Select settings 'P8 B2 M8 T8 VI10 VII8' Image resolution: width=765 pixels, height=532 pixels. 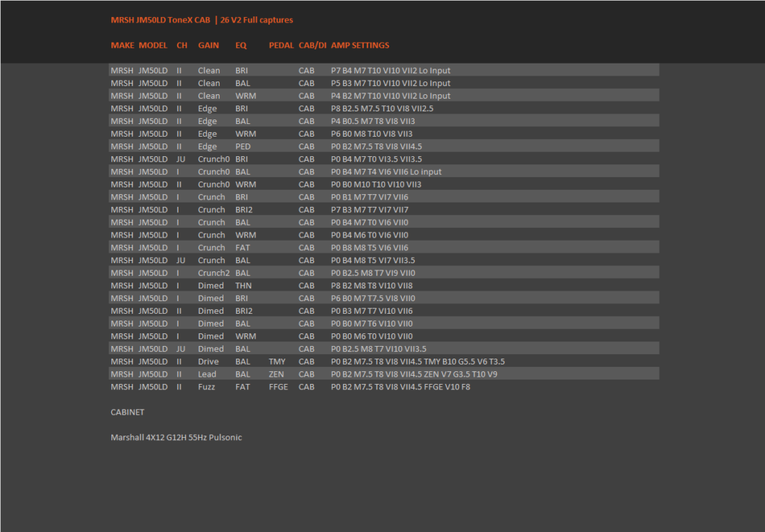(x=371, y=286)
